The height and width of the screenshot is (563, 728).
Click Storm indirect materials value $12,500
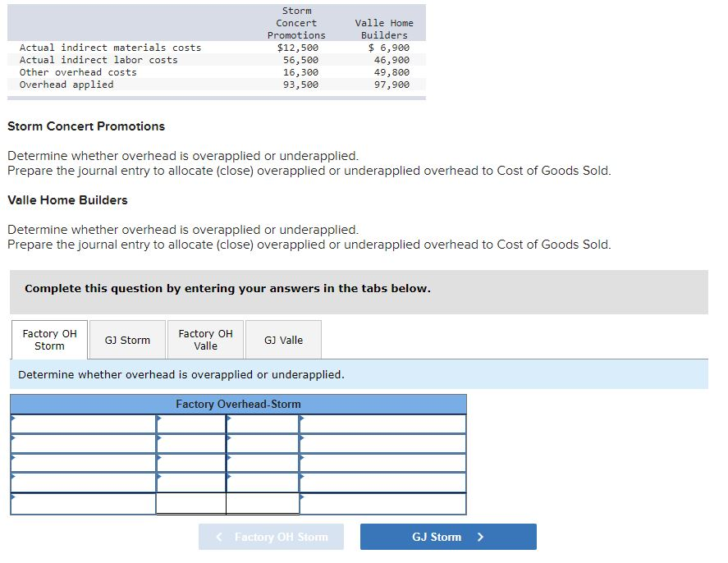298,48
